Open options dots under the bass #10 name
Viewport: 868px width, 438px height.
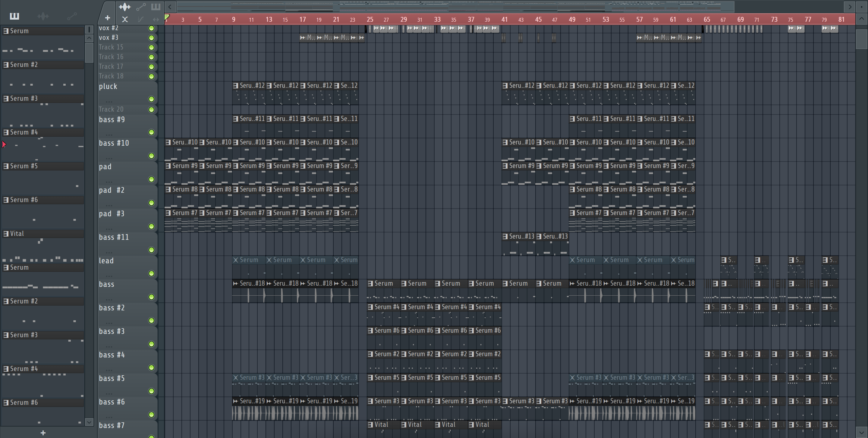(108, 158)
